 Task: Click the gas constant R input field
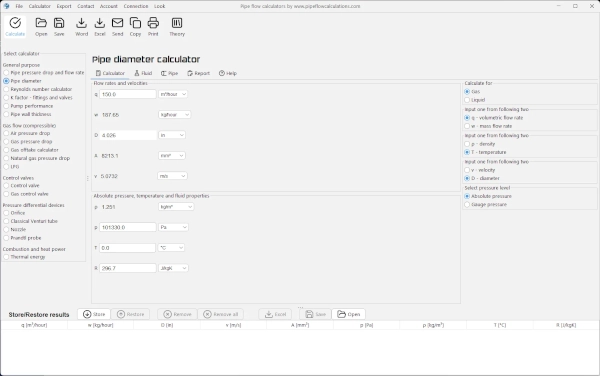pos(128,268)
